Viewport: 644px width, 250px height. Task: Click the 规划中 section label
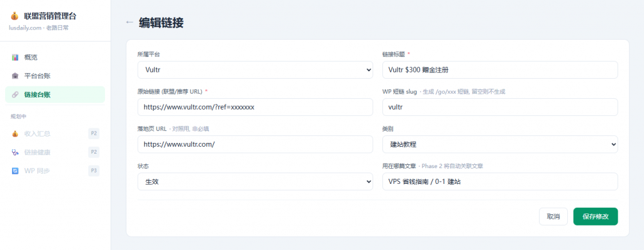point(18,116)
